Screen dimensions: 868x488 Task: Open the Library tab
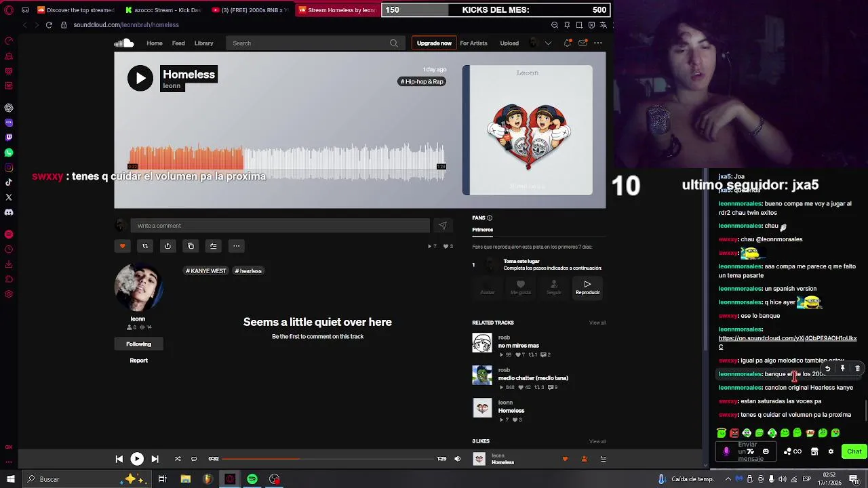pos(204,43)
